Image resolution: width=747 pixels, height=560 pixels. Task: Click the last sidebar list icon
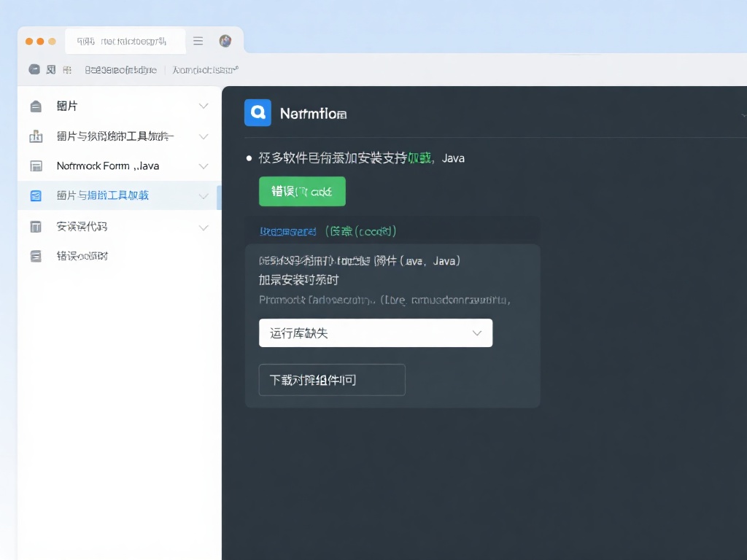pyautogui.click(x=36, y=256)
